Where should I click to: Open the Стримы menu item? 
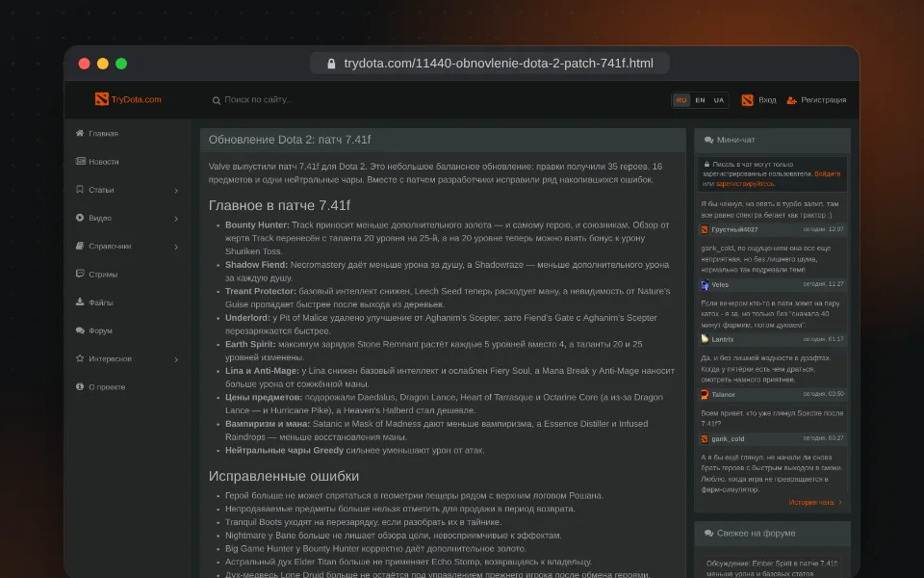pos(127,275)
